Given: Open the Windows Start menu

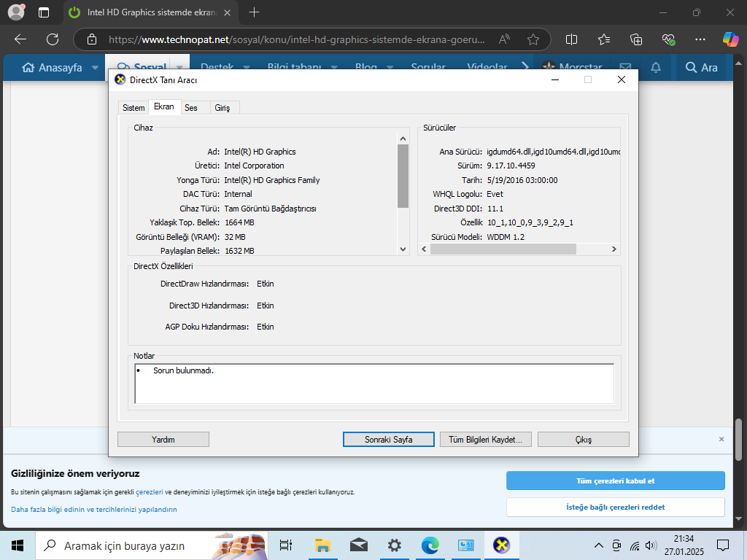Looking at the screenshot, I should [18, 545].
